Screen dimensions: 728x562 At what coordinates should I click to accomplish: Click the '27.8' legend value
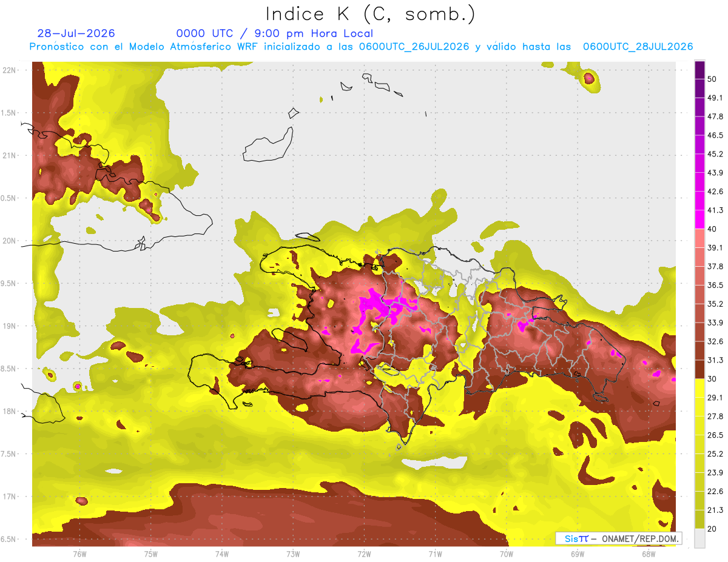(715, 416)
